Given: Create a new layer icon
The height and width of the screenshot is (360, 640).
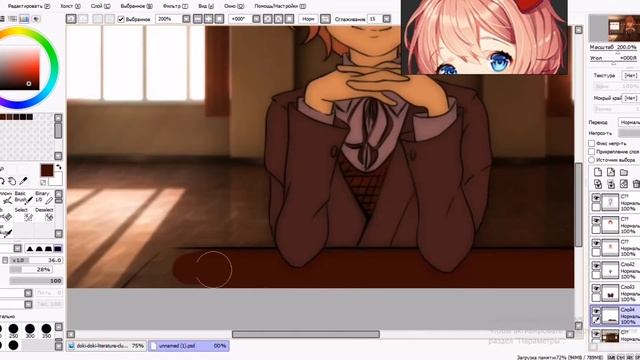Looking at the screenshot, I should click(x=598, y=172).
